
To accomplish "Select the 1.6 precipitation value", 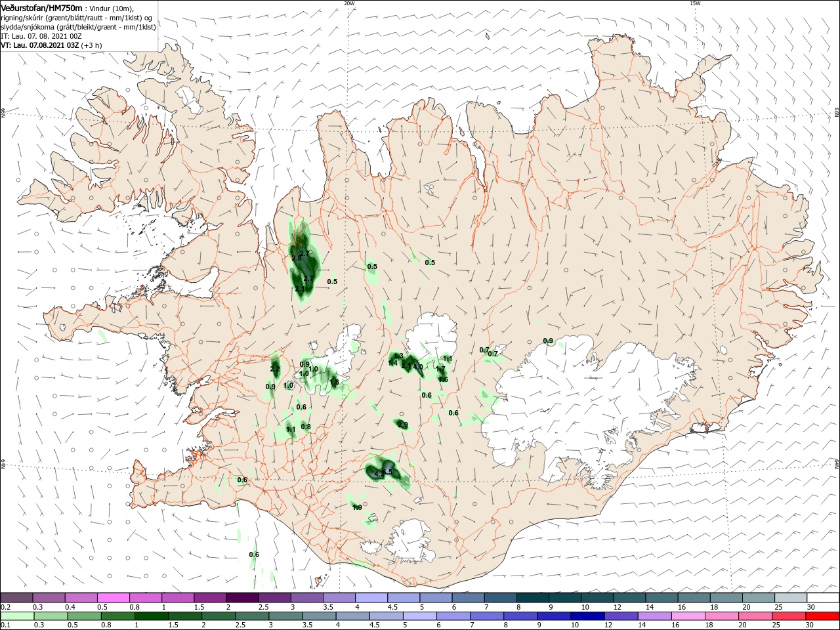I will coord(443,379).
